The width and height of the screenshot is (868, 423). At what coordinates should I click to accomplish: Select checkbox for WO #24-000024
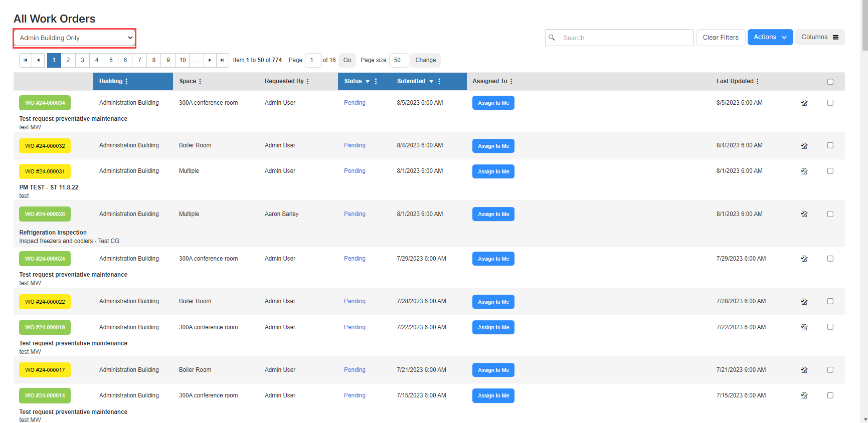click(830, 259)
